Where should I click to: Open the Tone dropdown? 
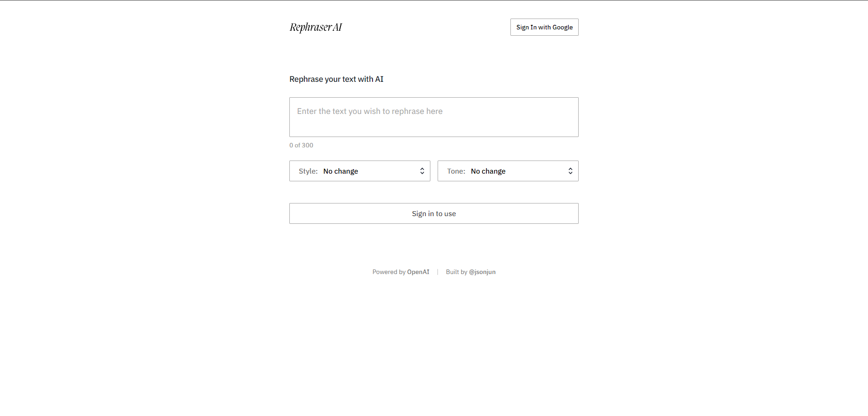[508, 171]
